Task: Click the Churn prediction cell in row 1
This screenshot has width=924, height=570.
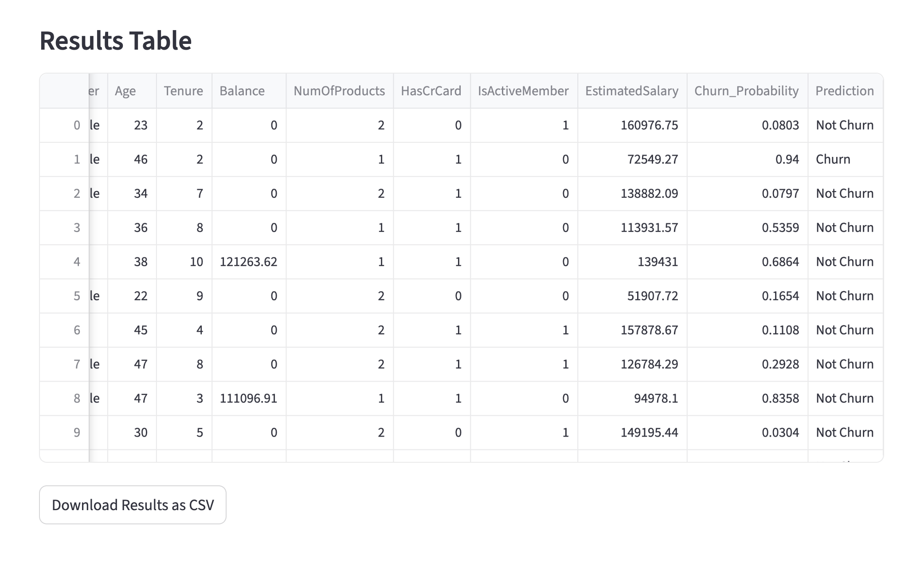Action: coord(833,159)
